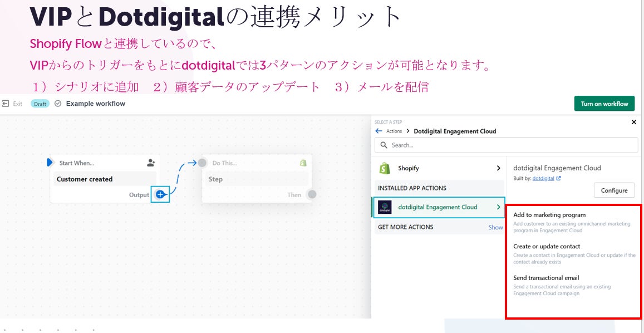This screenshot has width=644, height=333.
Task: Click dotdigital Engagement Cloud detail heading
Action: pos(557,168)
